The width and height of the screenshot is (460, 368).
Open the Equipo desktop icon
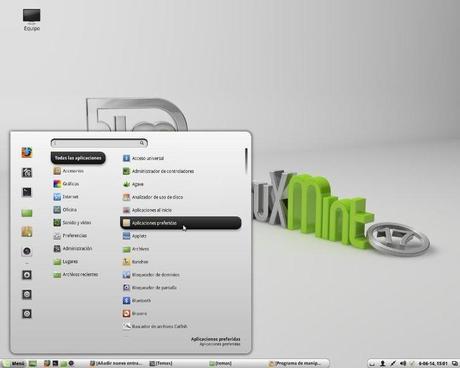[32, 20]
